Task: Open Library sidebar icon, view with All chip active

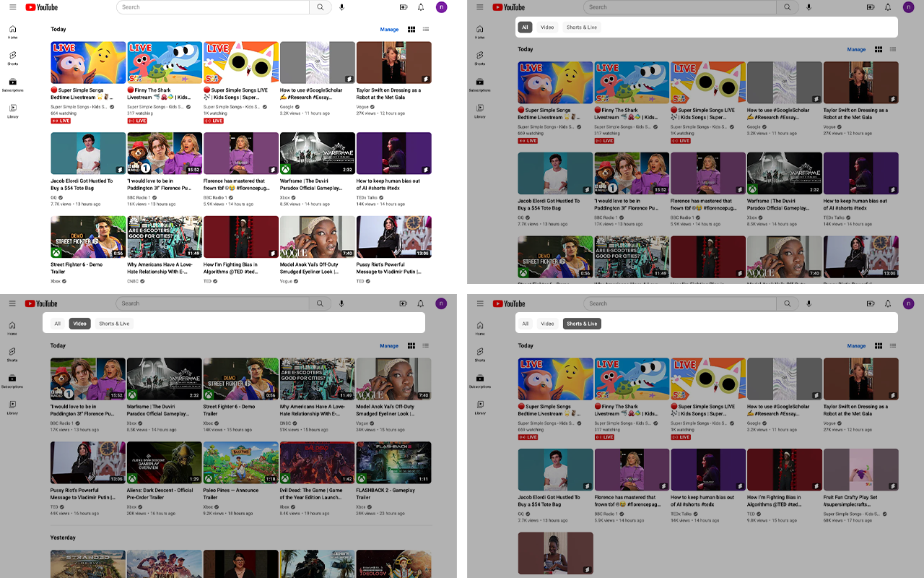Action: (x=480, y=111)
